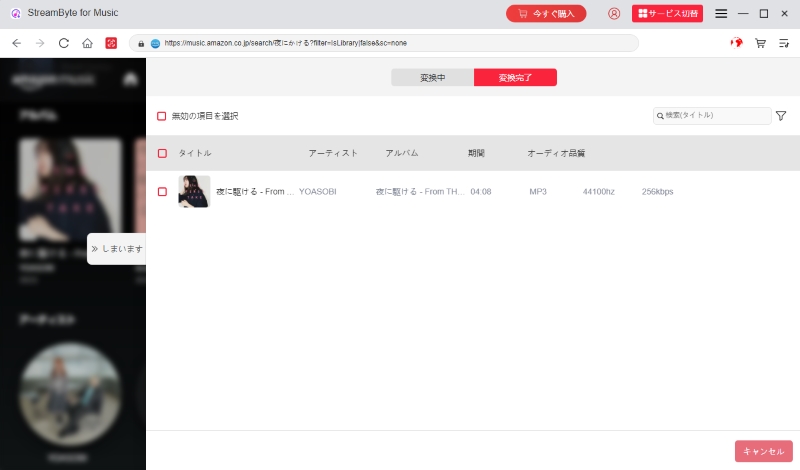Toggle 無効の項目を選択 checkbox
Viewport: 800px width, 470px height.
[x=162, y=116]
